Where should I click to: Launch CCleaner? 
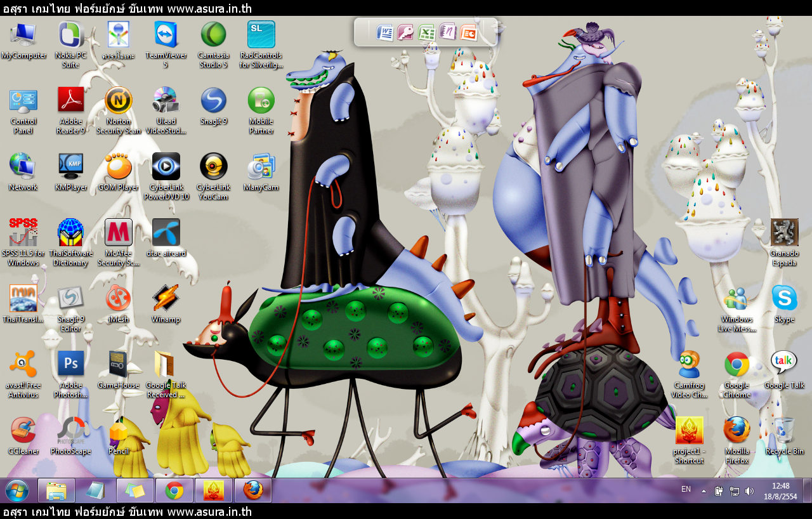(23, 437)
